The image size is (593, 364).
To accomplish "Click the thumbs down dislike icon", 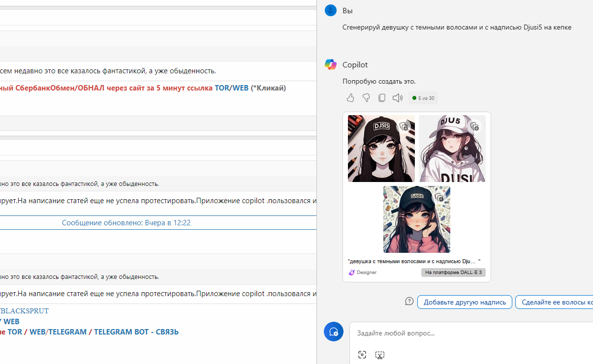I will 366,98.
